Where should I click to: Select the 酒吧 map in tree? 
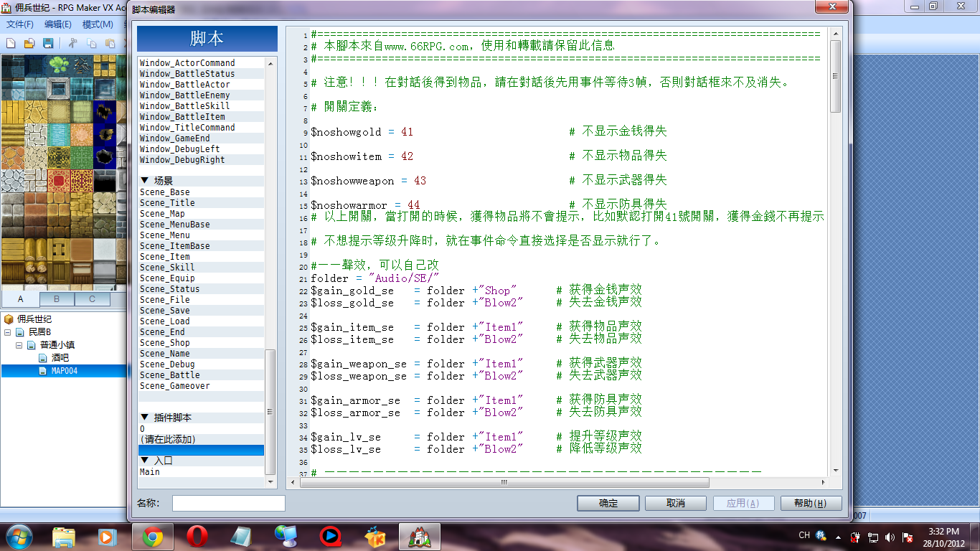tap(60, 358)
